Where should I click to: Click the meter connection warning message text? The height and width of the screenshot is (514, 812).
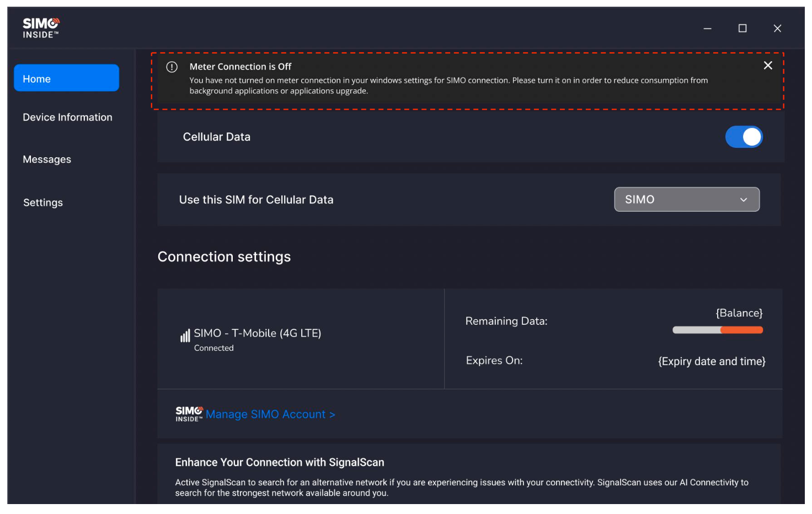[x=448, y=85]
